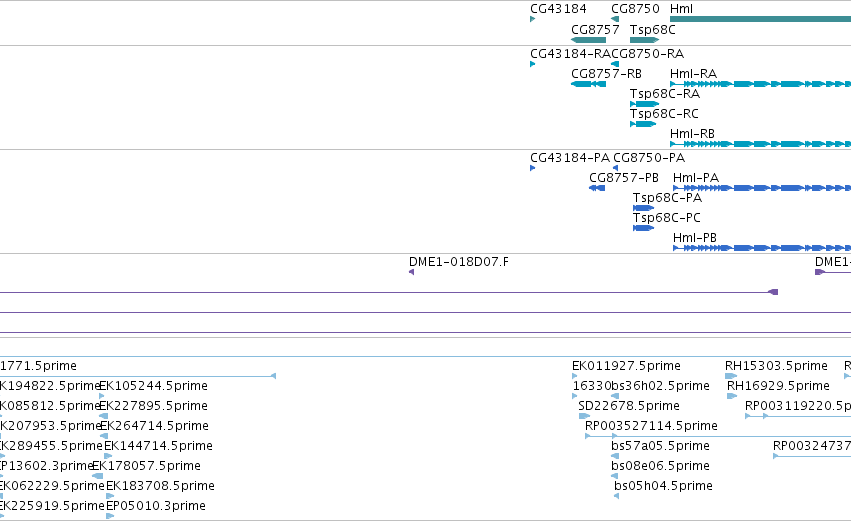The image size is (851, 521).
Task: Open the K085812.5prime EST label
Action: point(50,406)
